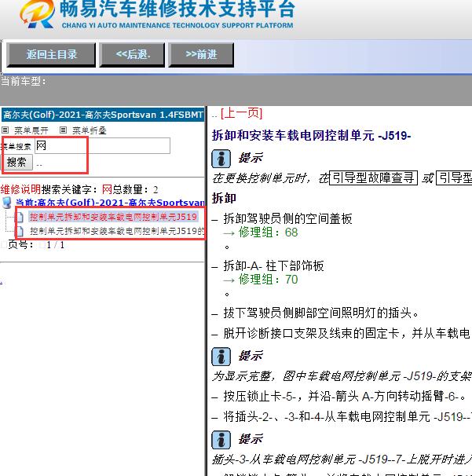The height and width of the screenshot is (476, 472).
Task: Click the text 按压锁止卡-5-
Action: point(259,396)
